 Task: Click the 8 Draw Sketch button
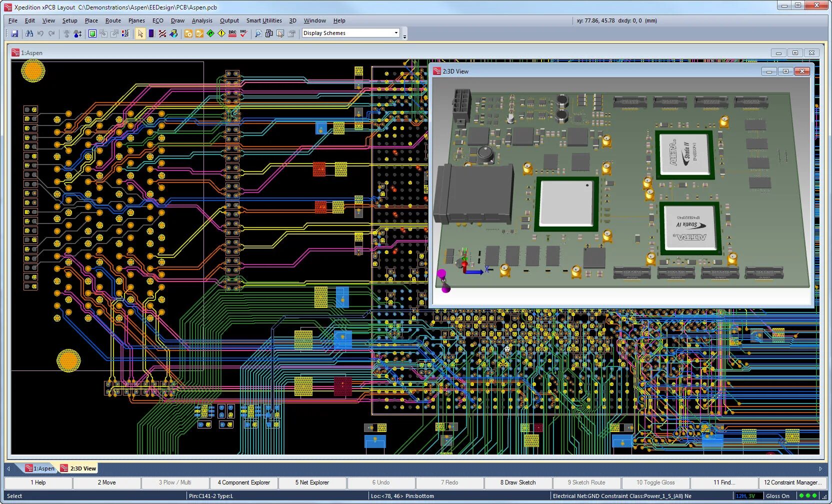(518, 482)
